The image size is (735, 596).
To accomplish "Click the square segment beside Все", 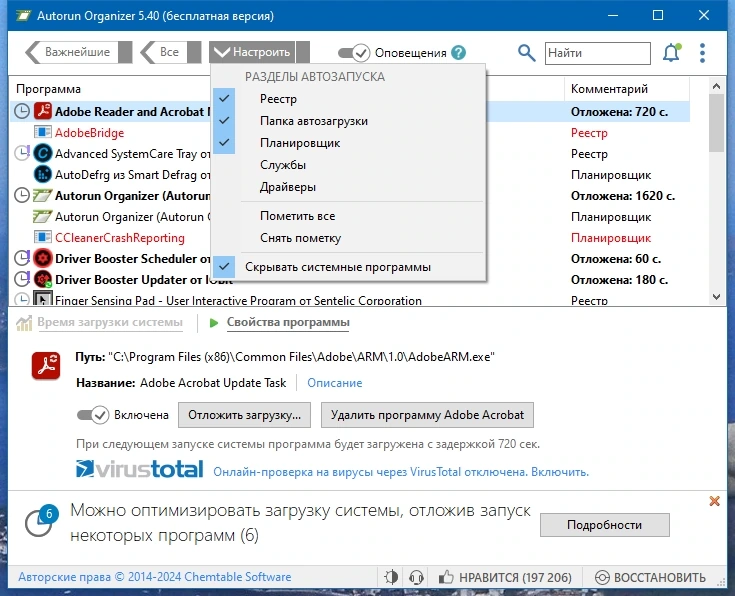I will 194,52.
